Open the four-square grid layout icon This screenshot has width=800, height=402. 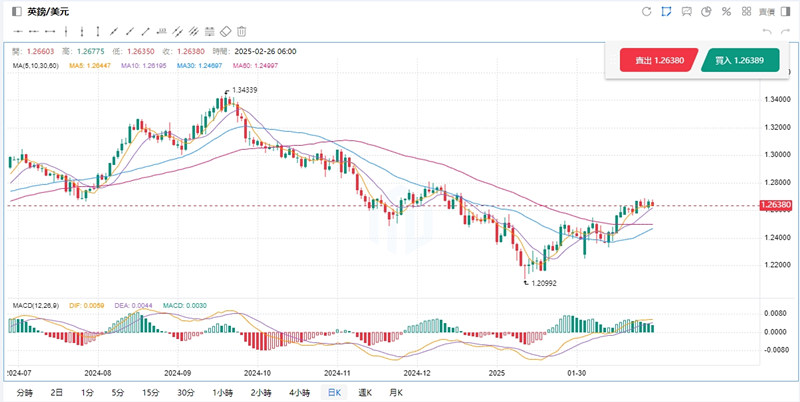[x=745, y=12]
